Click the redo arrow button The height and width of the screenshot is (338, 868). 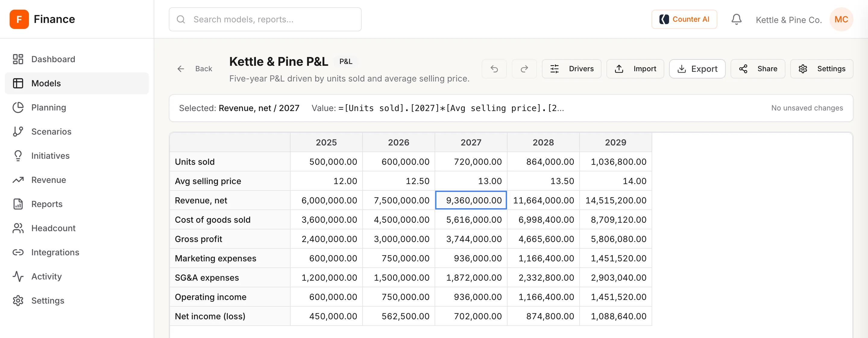(524, 69)
